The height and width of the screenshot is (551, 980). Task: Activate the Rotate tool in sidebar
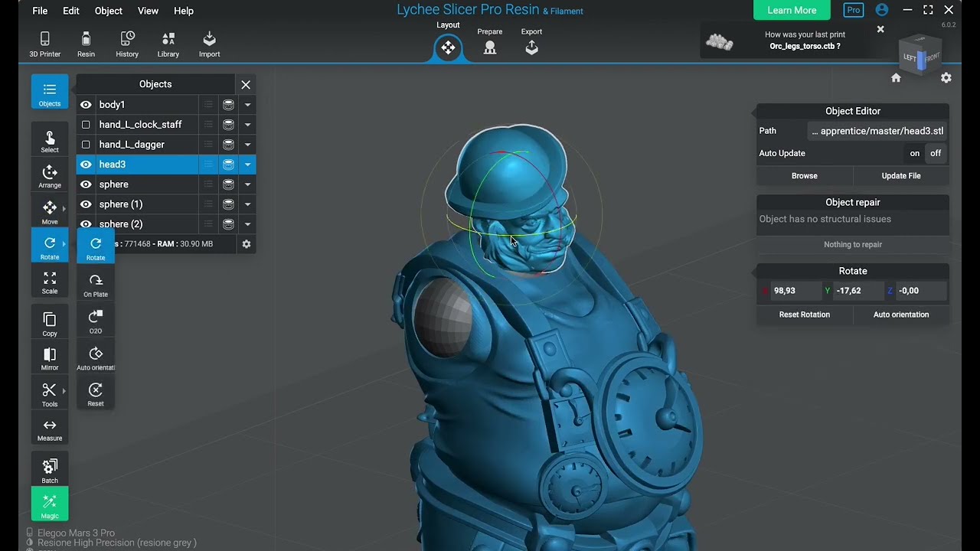[x=50, y=247]
